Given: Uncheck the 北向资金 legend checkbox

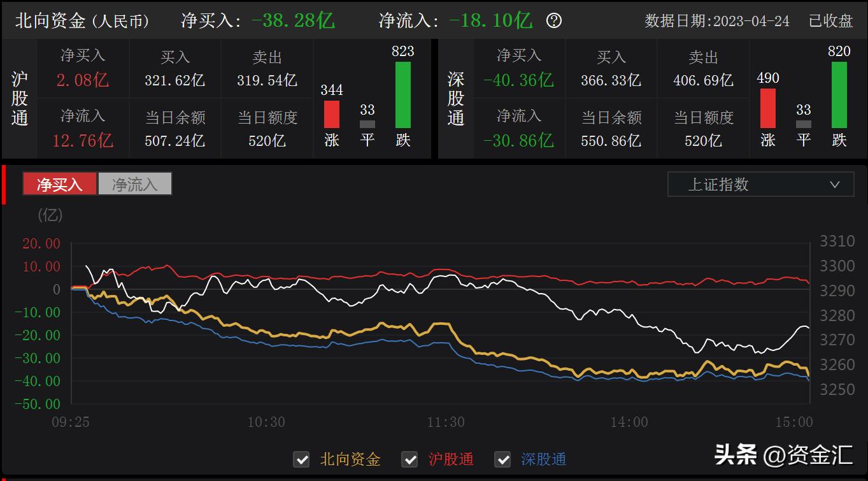Looking at the screenshot, I should click(x=301, y=459).
